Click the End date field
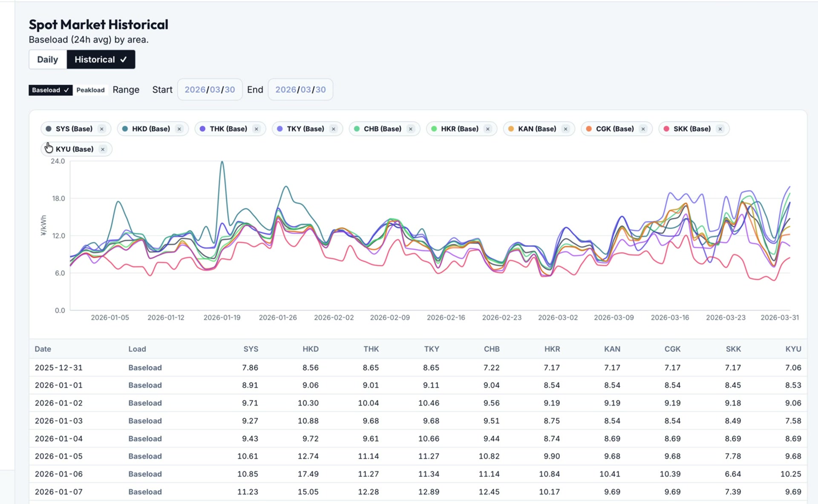The height and width of the screenshot is (504, 818). (300, 89)
